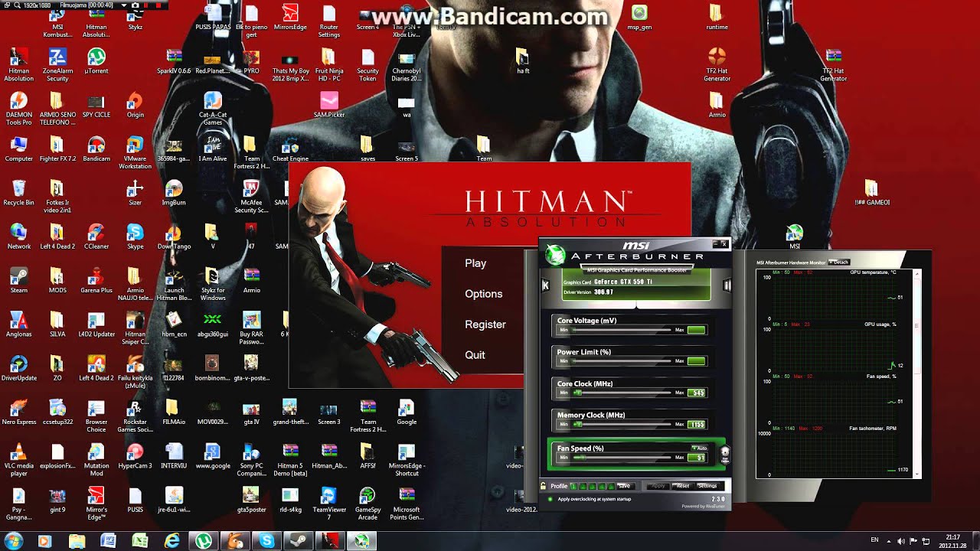Click Detach on the Hardware Monitor
This screenshot has height=551, width=980.
click(x=838, y=262)
